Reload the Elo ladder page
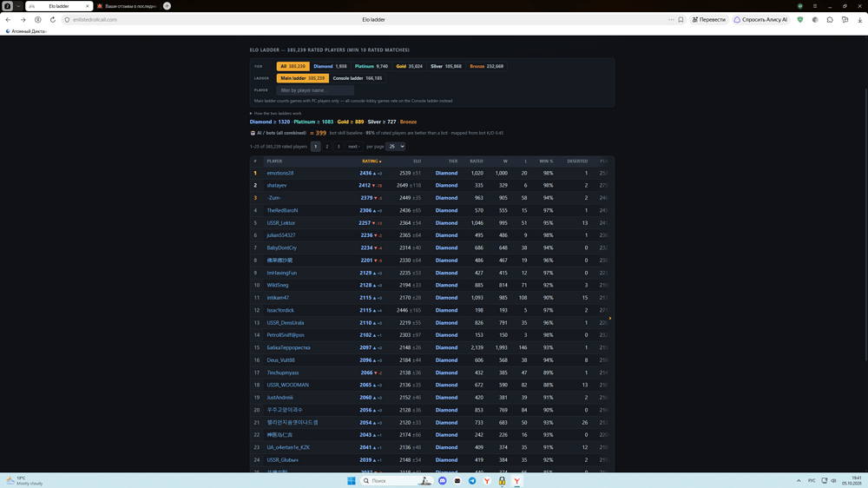The image size is (868, 488). pyautogui.click(x=53, y=19)
